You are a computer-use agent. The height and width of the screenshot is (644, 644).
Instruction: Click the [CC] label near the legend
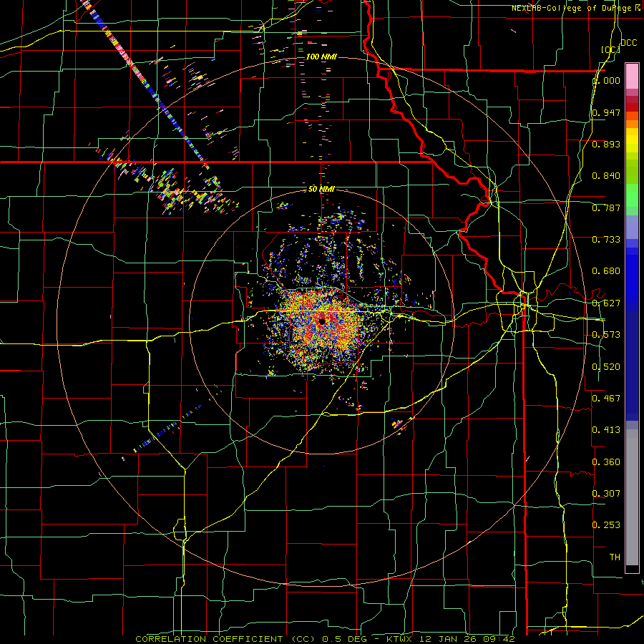point(611,49)
